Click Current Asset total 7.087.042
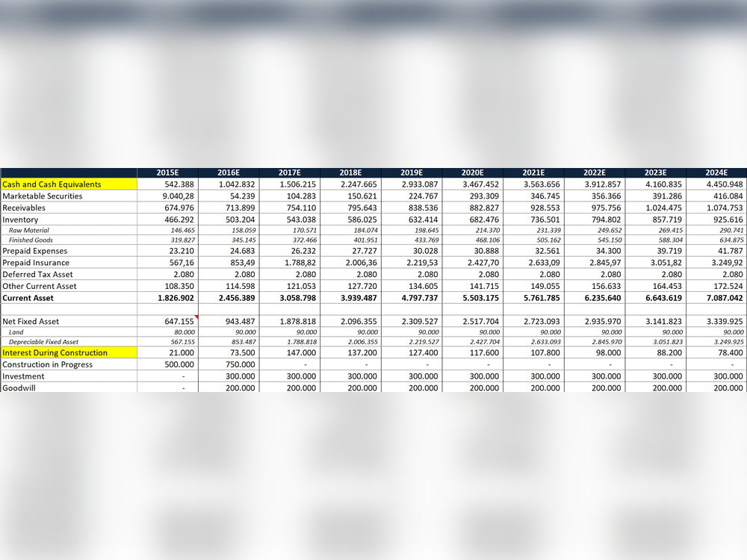The height and width of the screenshot is (560, 747). (725, 298)
